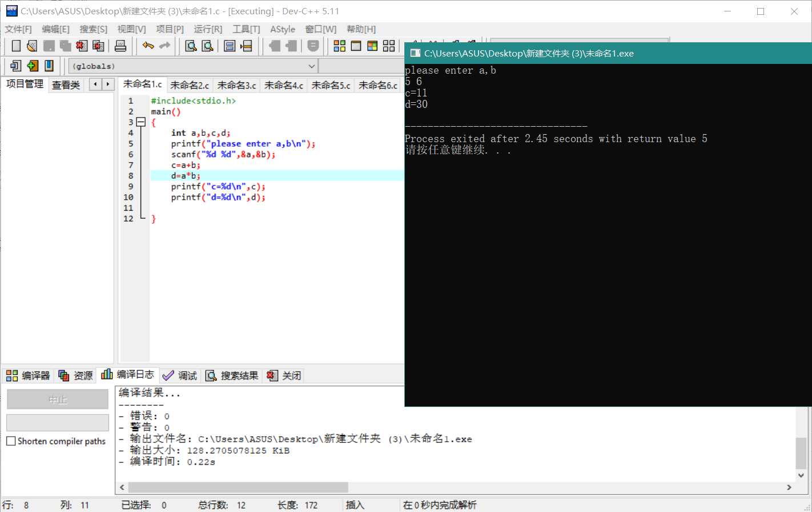Screen dimensions: 812x512
Task: Switch to the 未命名3.c editor tab
Action: point(236,86)
